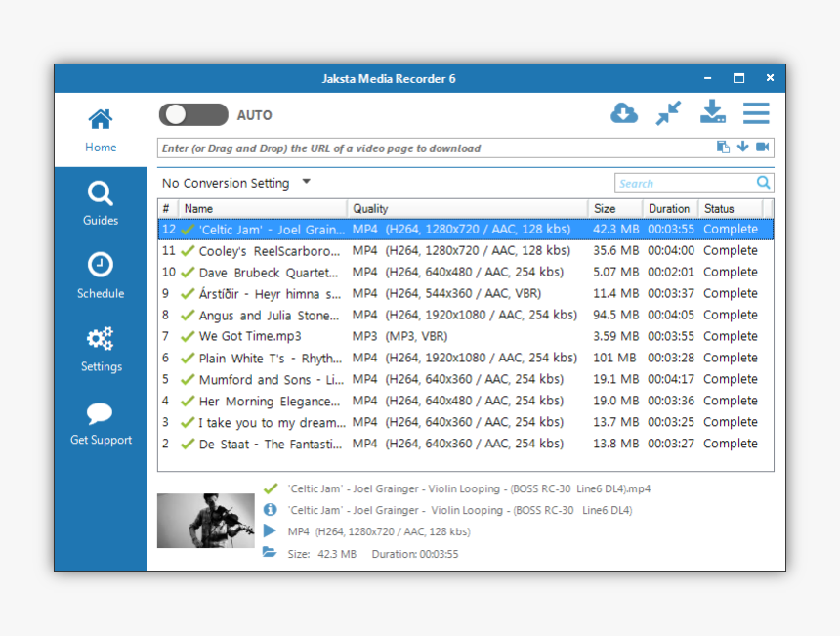Click the open folder icon in details

click(x=270, y=552)
